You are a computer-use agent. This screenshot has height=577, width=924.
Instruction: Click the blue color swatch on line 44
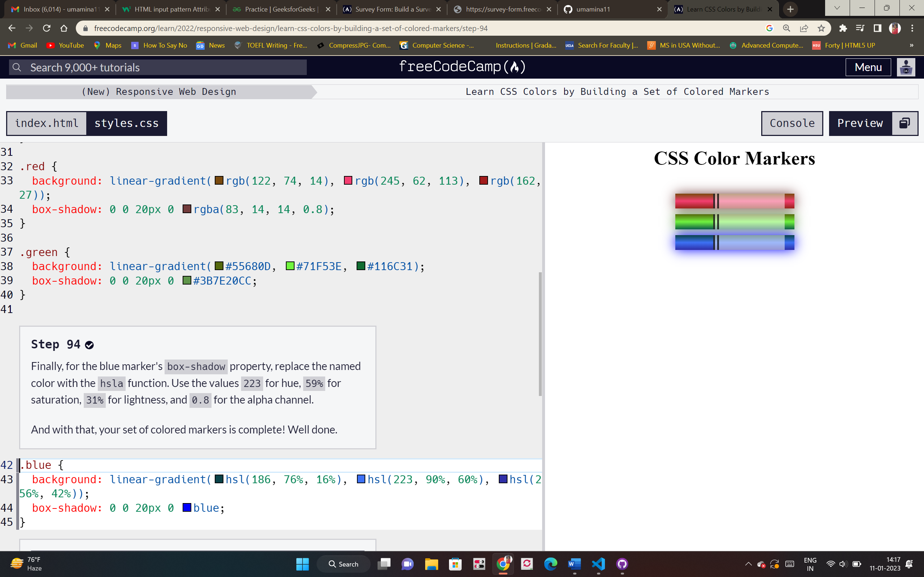pos(187,507)
